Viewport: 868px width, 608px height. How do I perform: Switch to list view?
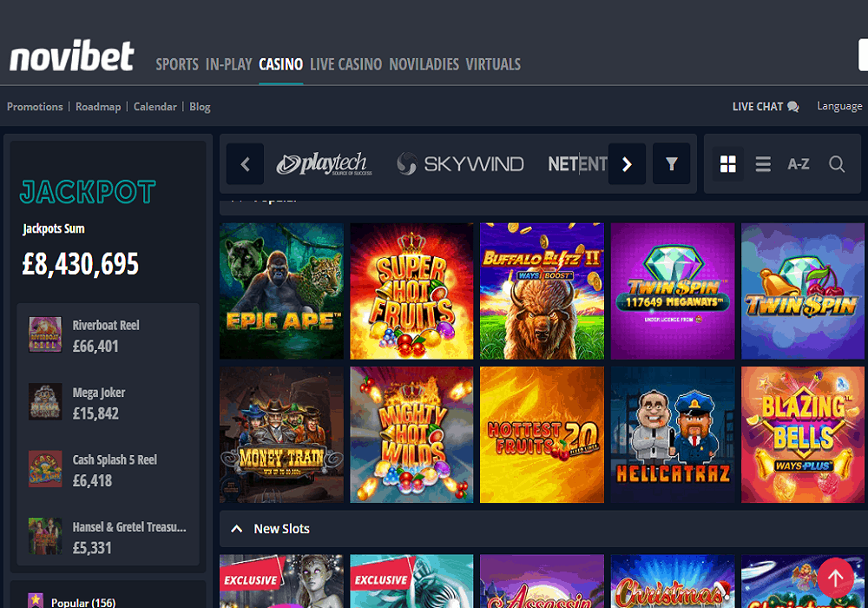click(763, 164)
